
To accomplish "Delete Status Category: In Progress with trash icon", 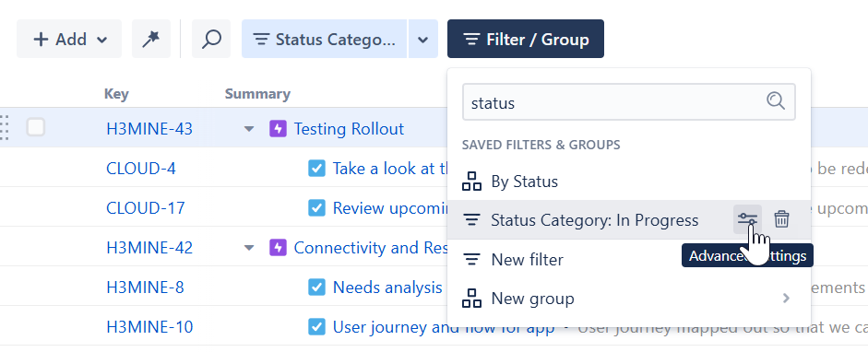I will (x=781, y=219).
